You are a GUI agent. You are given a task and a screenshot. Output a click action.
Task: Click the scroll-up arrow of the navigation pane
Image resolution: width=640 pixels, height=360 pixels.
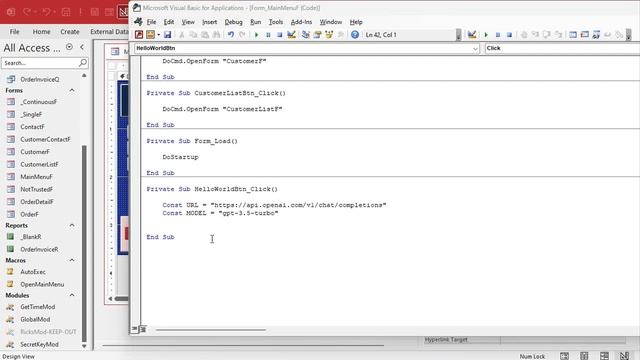coord(84,76)
